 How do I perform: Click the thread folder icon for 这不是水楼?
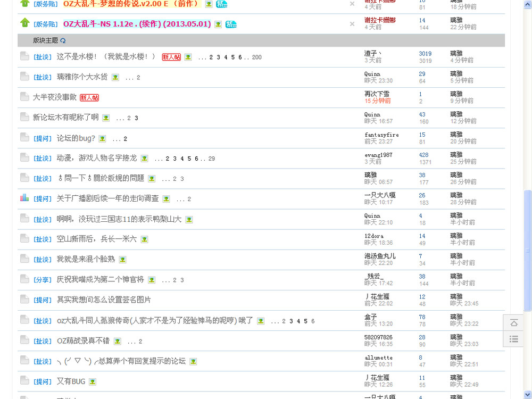[x=24, y=56]
